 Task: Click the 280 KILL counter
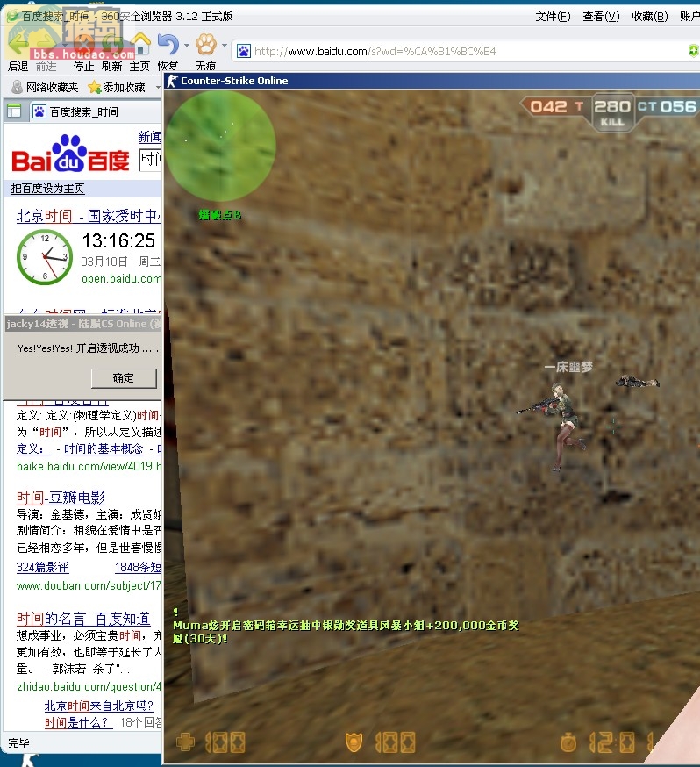(x=612, y=112)
